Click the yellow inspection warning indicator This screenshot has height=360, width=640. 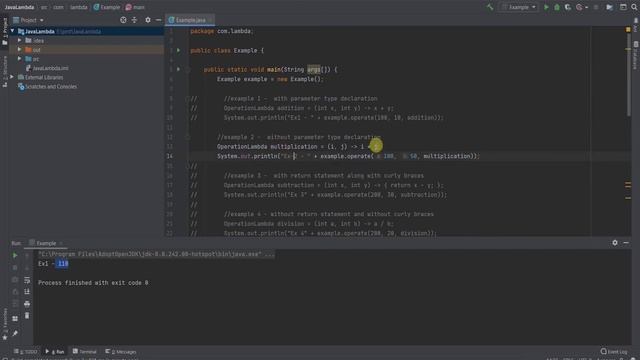628,30
